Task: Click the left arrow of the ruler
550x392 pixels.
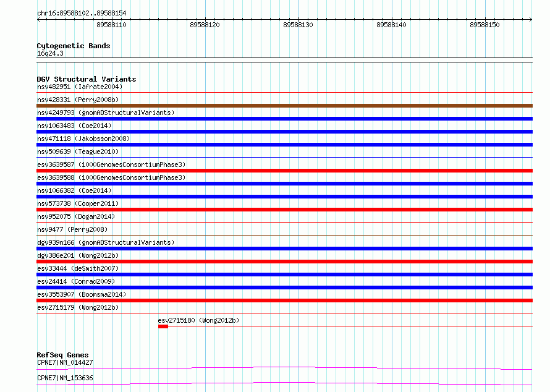Action: coord(38,19)
